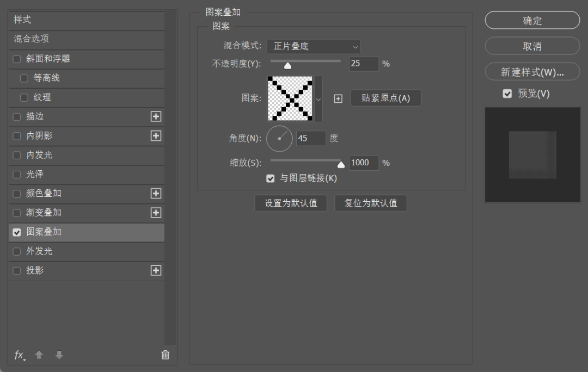Click the plus icon next to 渐变叠加
This screenshot has width=588, height=372.
157,213
